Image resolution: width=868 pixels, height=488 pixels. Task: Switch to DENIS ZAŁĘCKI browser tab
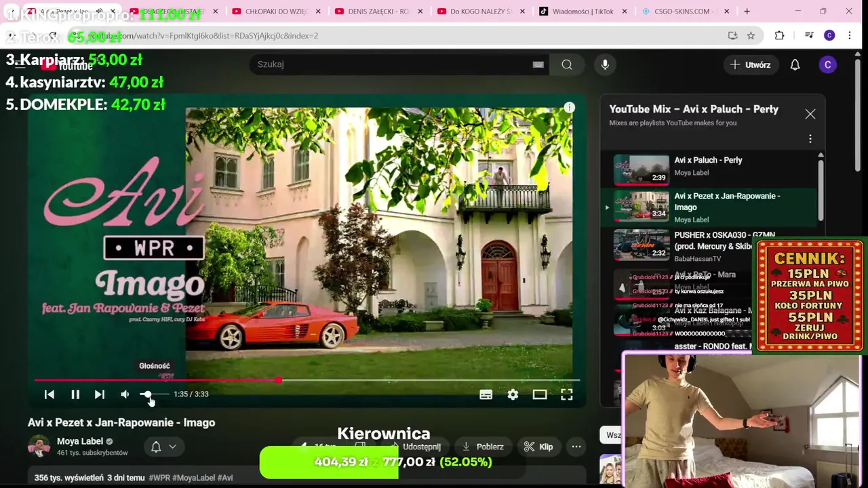point(379,12)
